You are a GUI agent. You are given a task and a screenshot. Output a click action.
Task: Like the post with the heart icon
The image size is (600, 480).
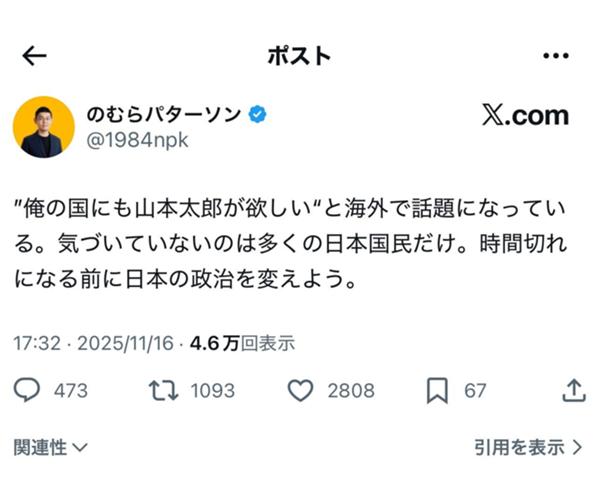point(300,390)
